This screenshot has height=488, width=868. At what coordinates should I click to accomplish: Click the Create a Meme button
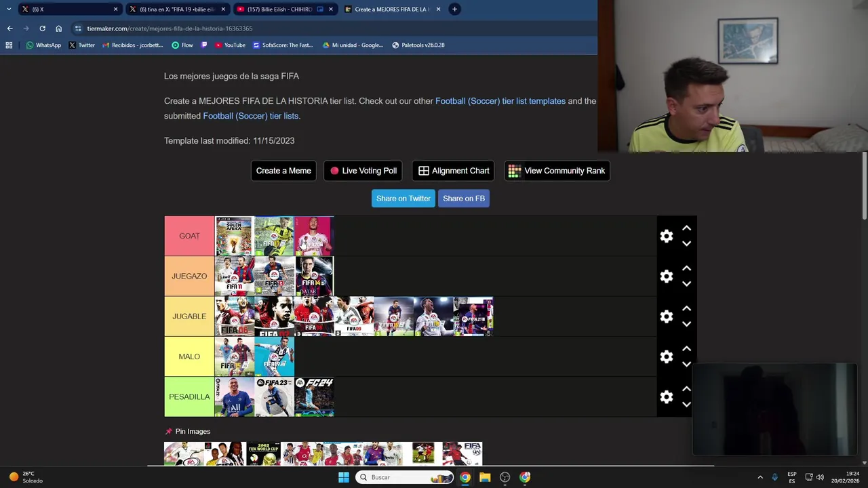pos(283,171)
